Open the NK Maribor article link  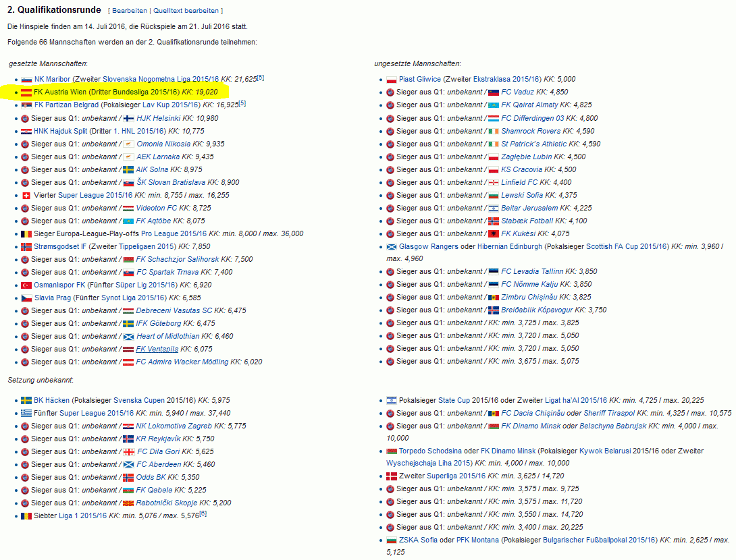coord(52,79)
